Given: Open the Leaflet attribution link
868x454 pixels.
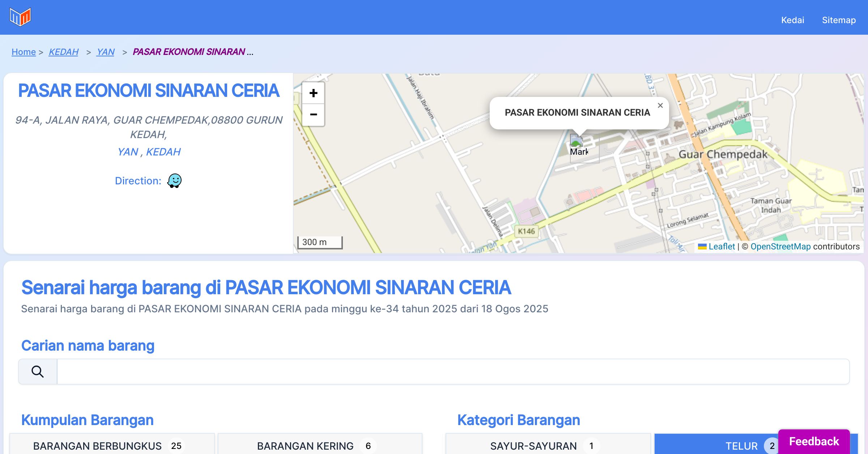Looking at the screenshot, I should pyautogui.click(x=722, y=247).
